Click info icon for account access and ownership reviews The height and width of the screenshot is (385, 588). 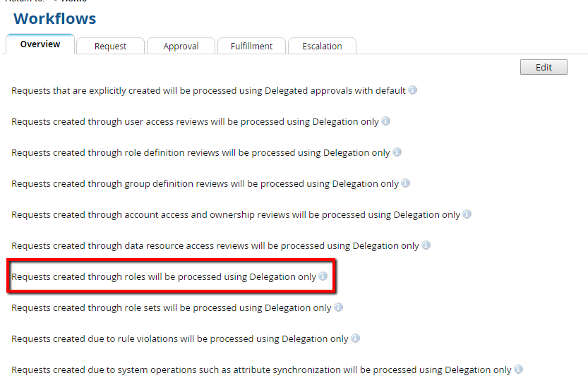[467, 214]
